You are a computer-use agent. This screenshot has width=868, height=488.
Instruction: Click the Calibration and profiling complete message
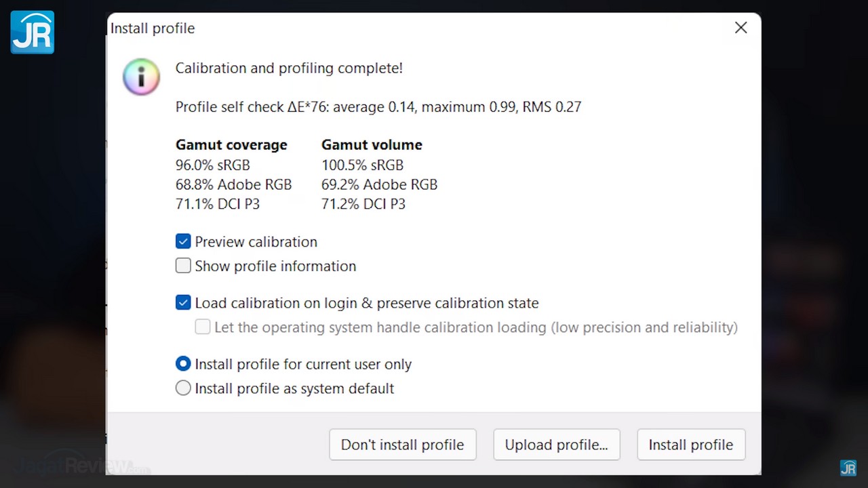[289, 68]
